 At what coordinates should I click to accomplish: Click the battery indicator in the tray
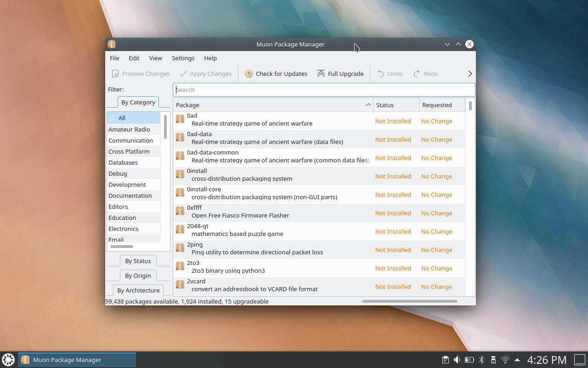pos(469,359)
